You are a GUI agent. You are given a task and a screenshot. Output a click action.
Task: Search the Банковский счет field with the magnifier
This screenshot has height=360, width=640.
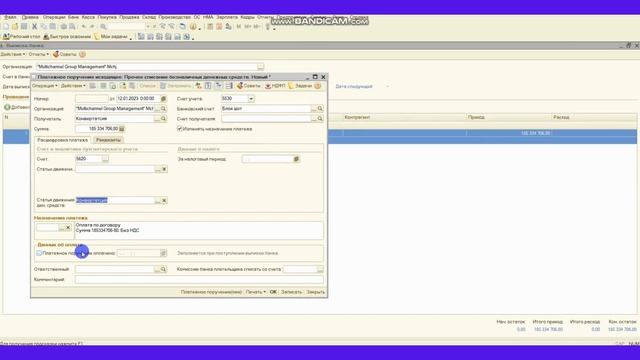click(320, 109)
